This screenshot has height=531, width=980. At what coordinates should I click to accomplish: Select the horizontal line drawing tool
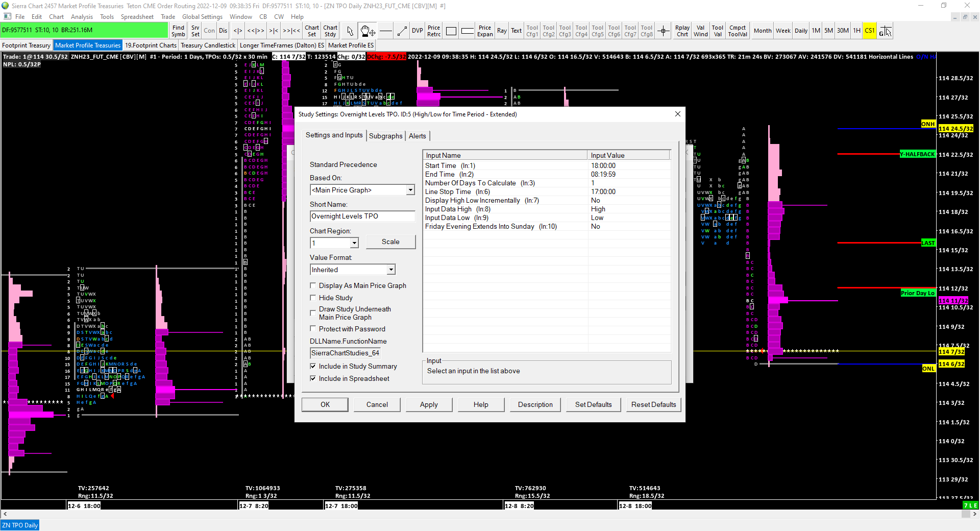[x=386, y=31]
